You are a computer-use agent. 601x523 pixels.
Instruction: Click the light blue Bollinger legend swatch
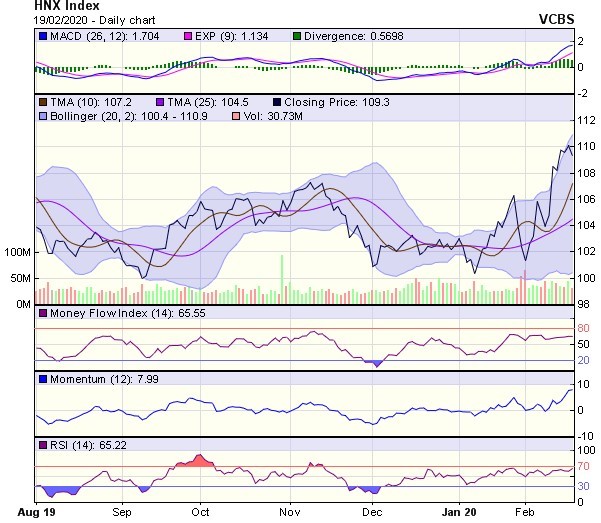coord(43,118)
